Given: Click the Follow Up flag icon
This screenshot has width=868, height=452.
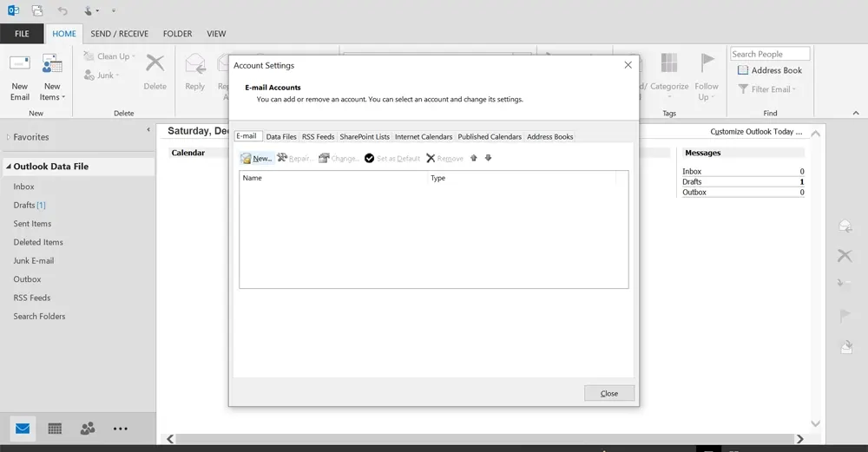Looking at the screenshot, I should pyautogui.click(x=707, y=62).
